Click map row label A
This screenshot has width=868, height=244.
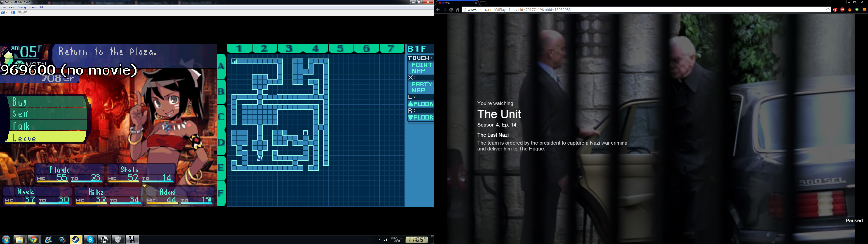pos(221,66)
